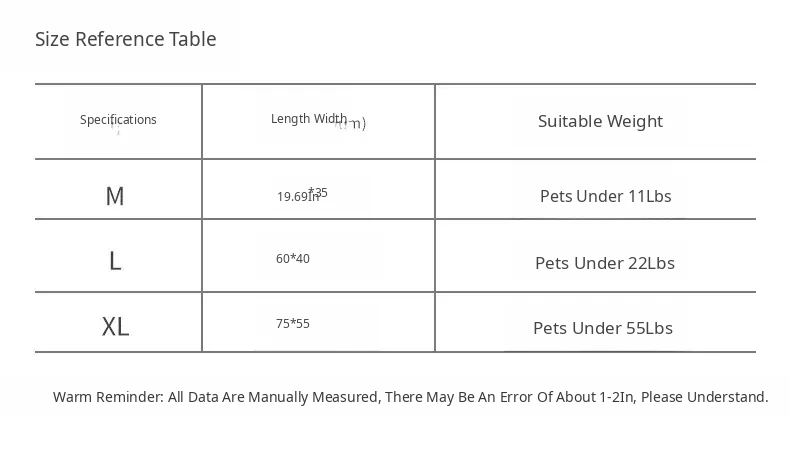Viewport: 790px width, 450px height.
Task: Click the M size cell
Action: point(115,196)
